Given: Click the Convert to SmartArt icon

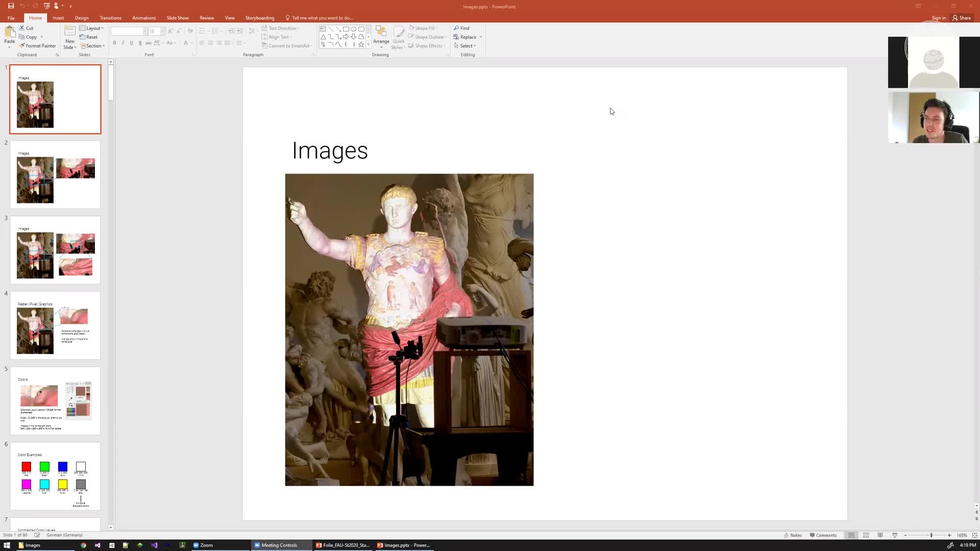Looking at the screenshot, I should point(266,45).
